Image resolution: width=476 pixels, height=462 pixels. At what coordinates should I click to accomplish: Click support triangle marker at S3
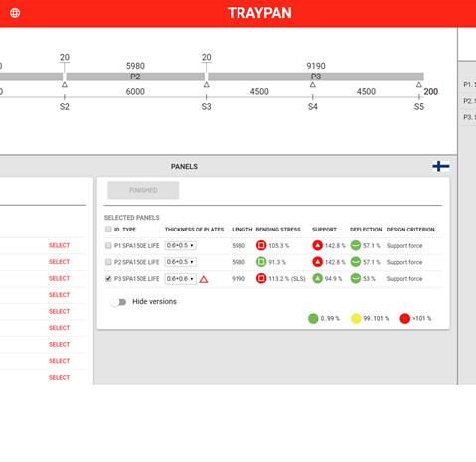coord(206,85)
